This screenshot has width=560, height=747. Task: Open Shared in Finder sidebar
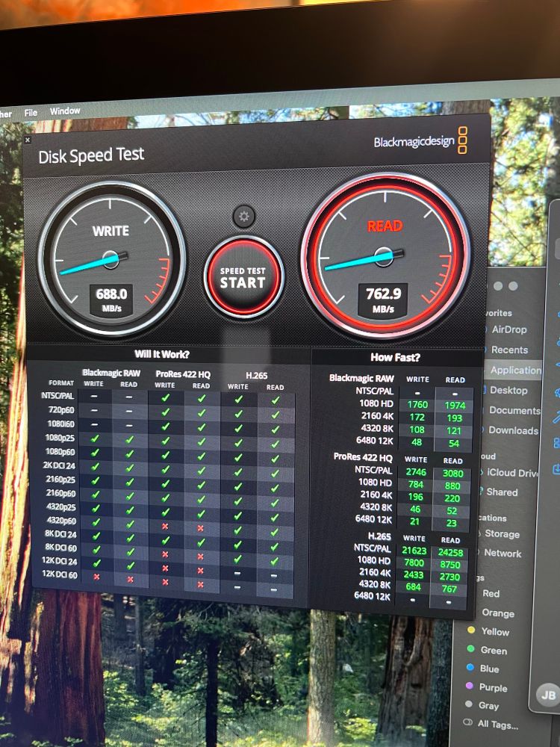point(502,492)
